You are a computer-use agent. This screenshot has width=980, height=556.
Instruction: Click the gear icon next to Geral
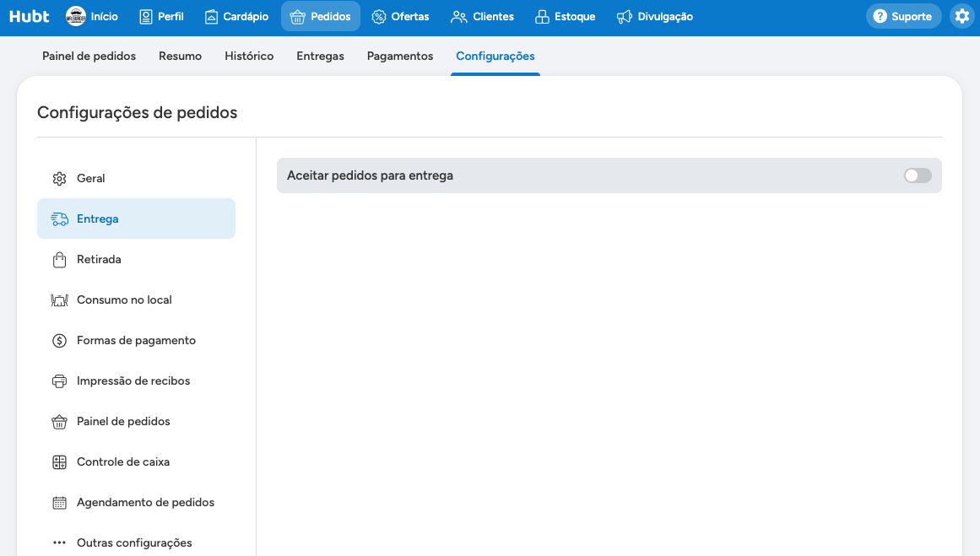(59, 179)
